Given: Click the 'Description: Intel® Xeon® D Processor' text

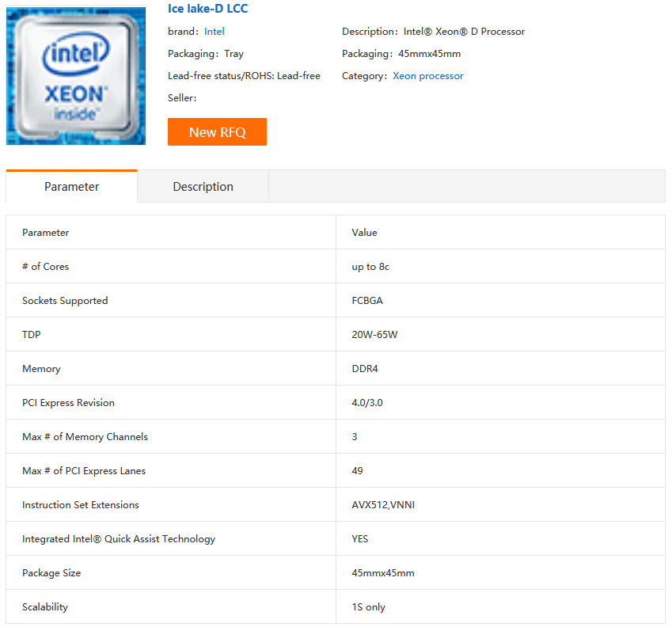Looking at the screenshot, I should coord(433,32).
